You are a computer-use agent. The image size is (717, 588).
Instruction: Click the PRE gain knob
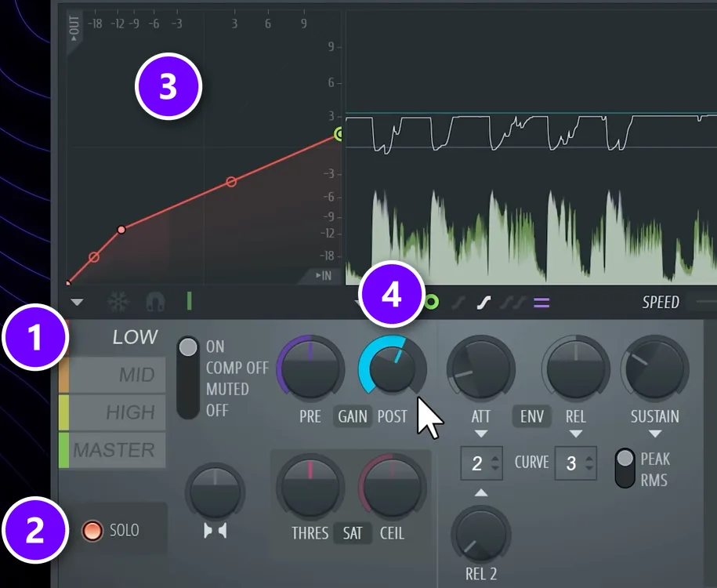tap(310, 370)
